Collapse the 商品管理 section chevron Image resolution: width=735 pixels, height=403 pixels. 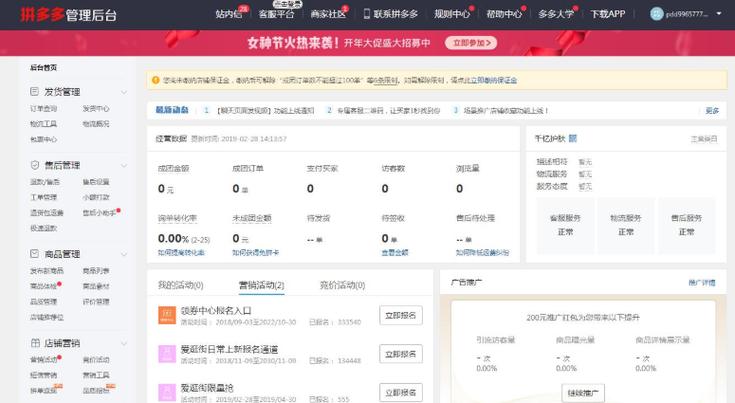tap(124, 254)
